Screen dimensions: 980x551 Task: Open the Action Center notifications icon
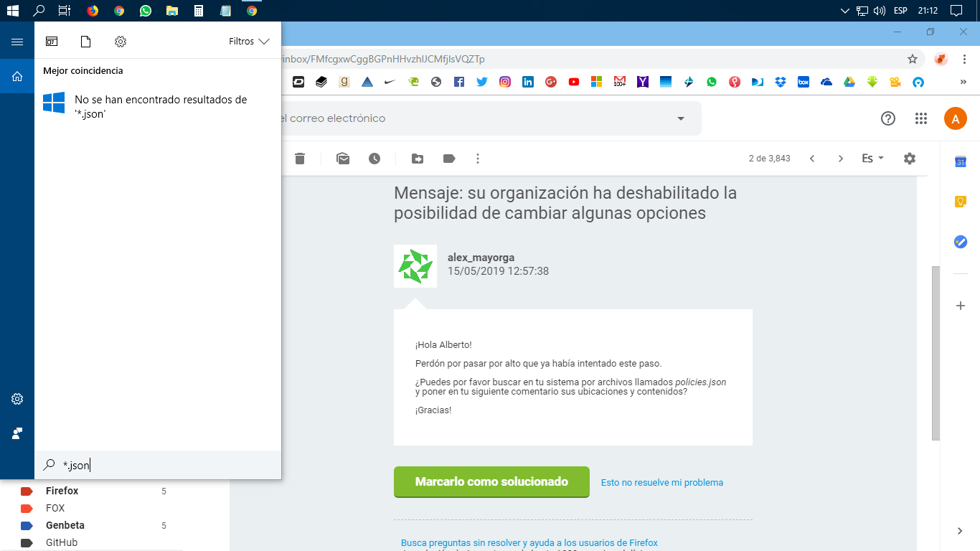pos(956,11)
